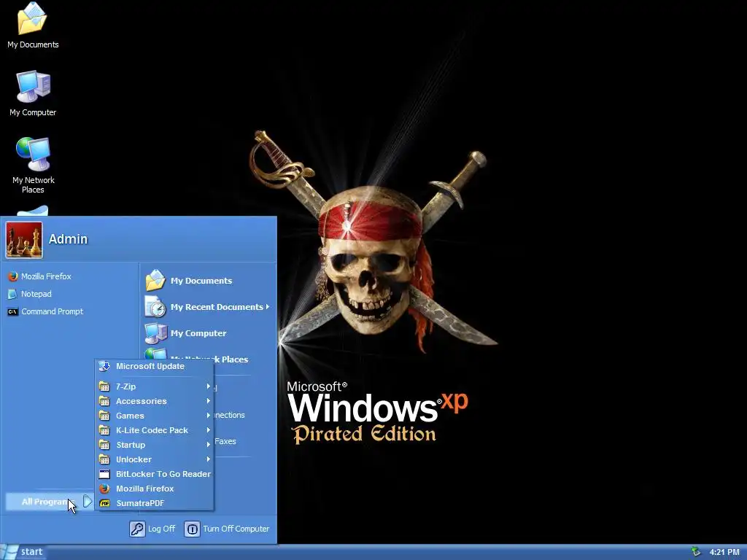Open My Computer desktop icon
This screenshot has height=560, width=747.
click(32, 93)
